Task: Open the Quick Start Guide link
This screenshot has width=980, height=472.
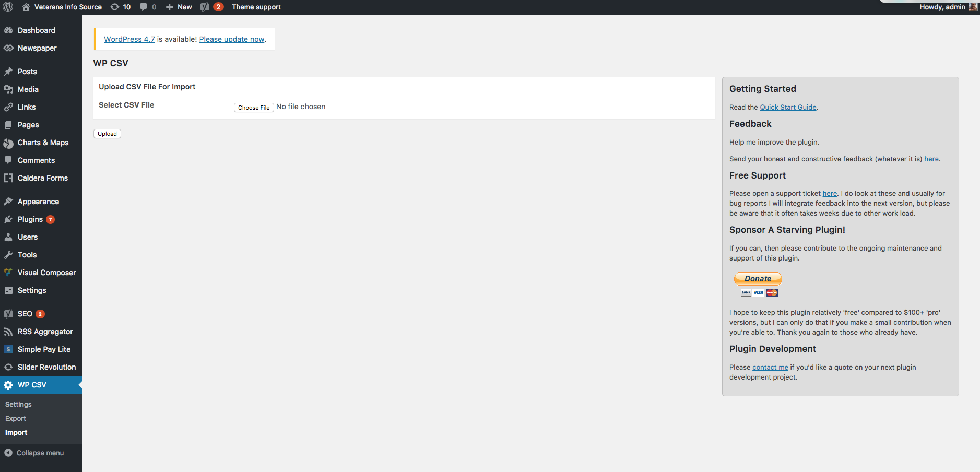Action: click(788, 107)
